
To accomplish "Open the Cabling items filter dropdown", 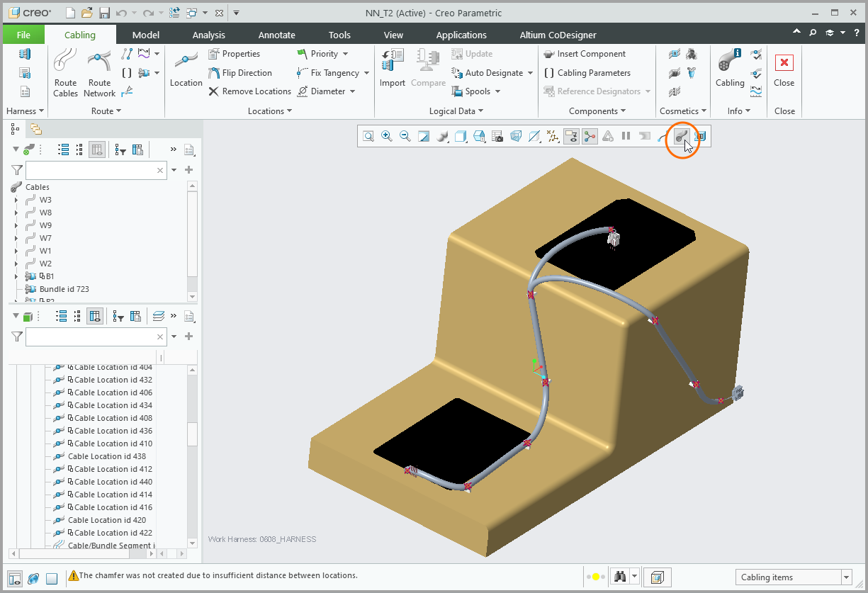I will 847,577.
